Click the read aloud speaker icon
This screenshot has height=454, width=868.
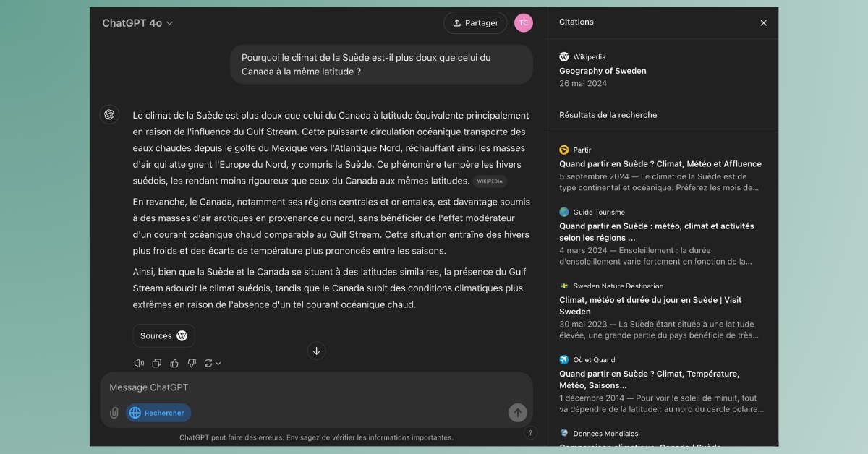[139, 363]
